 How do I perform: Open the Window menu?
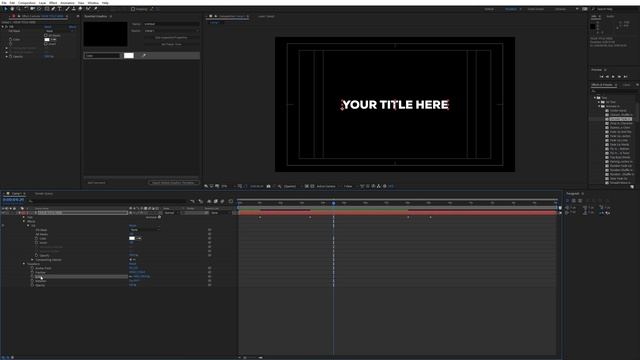click(x=93, y=3)
